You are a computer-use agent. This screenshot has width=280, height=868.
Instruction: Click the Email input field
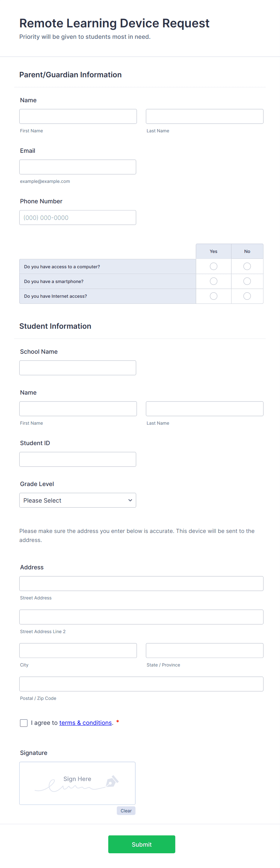[78, 166]
